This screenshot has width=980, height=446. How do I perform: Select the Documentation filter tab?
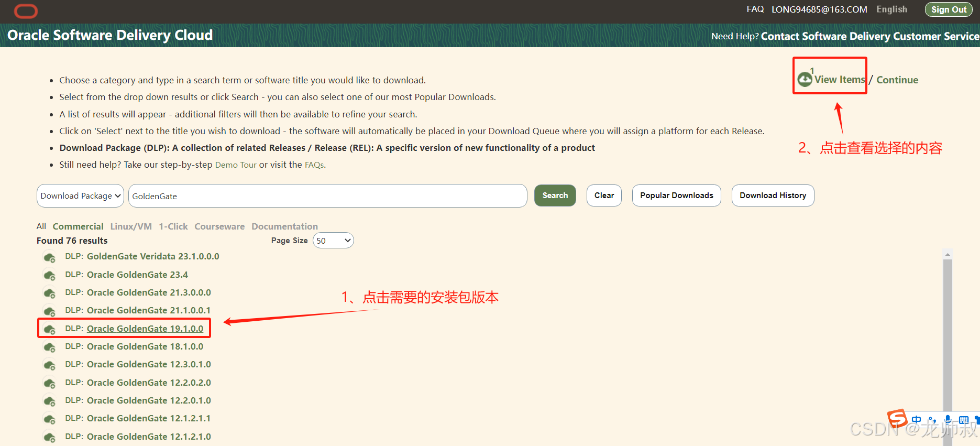(x=284, y=226)
